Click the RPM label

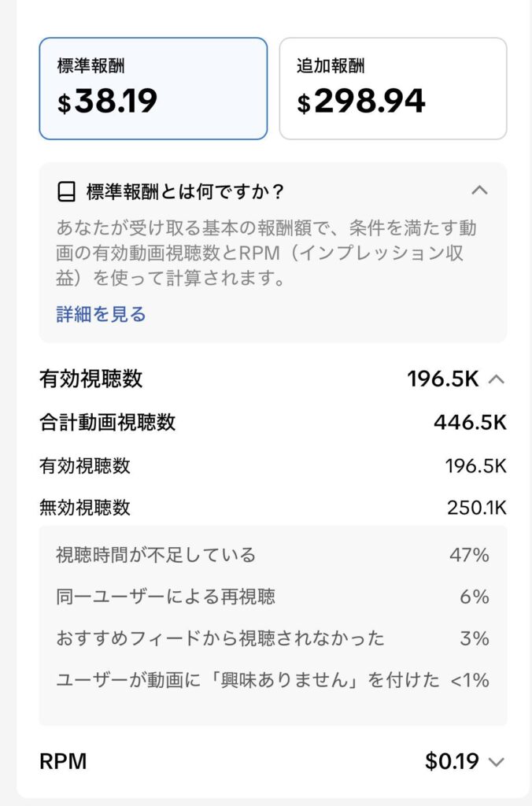pos(63,761)
